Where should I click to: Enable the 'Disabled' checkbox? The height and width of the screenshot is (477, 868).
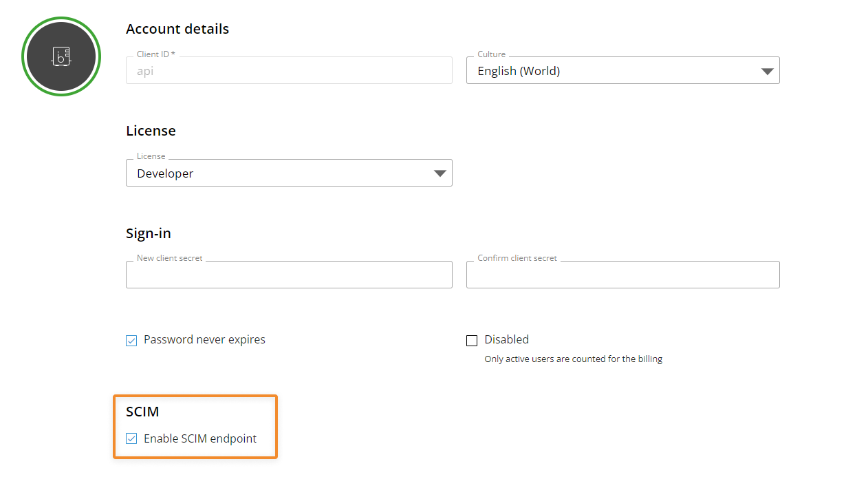point(472,339)
